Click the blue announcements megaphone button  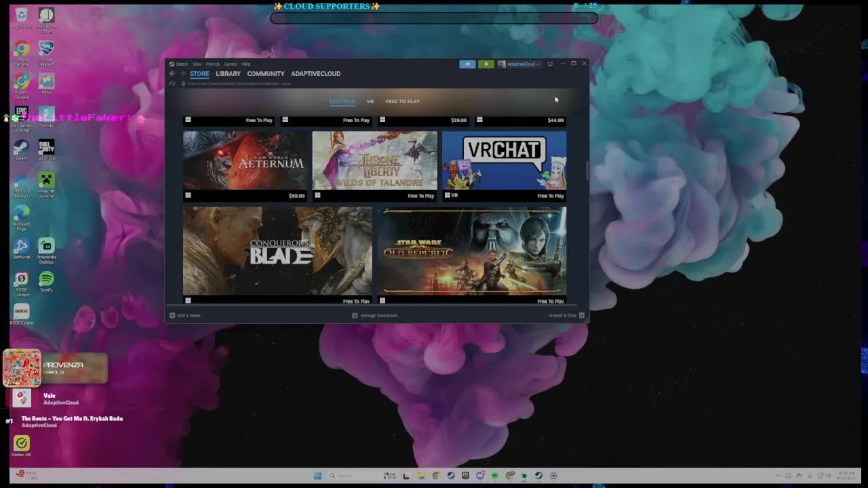point(467,64)
